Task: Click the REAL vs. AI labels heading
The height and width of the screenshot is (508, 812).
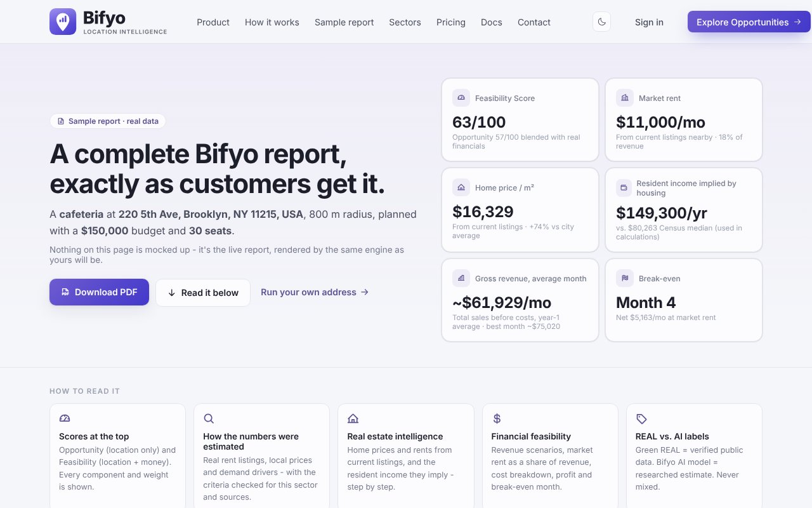Action: [672, 436]
